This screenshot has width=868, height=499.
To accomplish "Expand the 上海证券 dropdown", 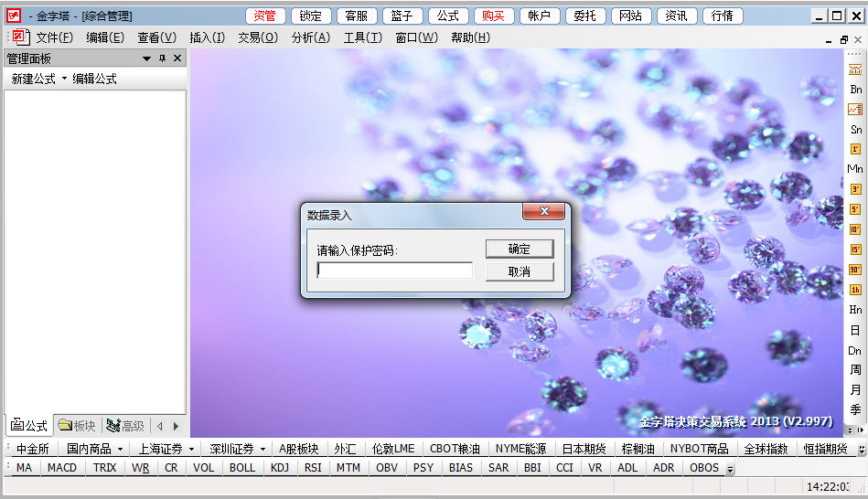I will 191,450.
